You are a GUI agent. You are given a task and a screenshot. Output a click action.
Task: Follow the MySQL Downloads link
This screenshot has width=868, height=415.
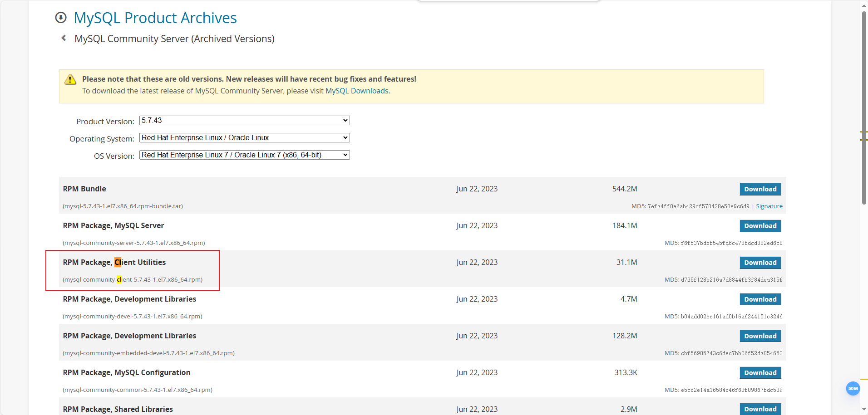pos(357,91)
